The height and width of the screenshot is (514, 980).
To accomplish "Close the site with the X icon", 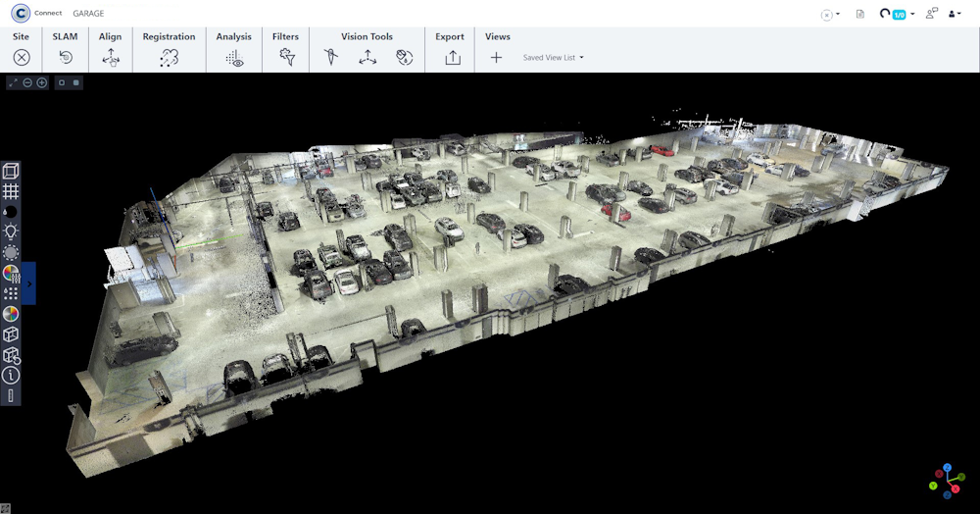I will [22, 58].
